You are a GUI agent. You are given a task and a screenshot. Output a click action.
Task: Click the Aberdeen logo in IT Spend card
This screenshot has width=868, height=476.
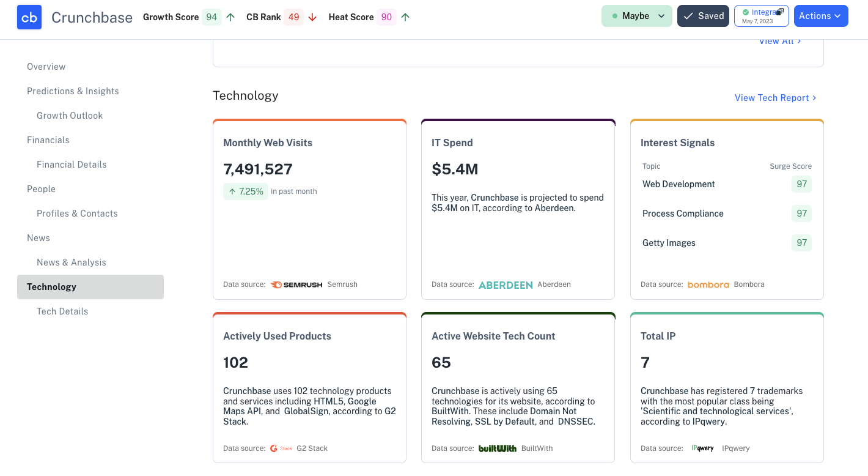(x=506, y=284)
